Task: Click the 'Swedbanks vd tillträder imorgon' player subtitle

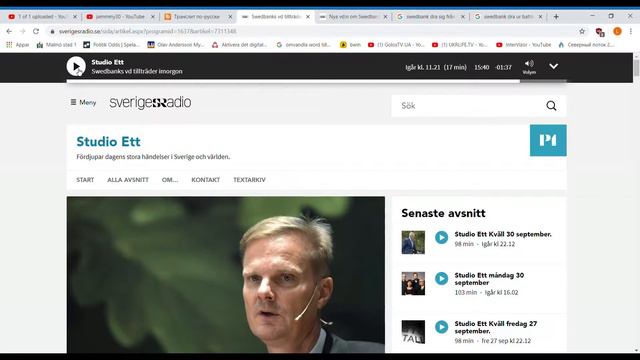Action: click(x=137, y=71)
